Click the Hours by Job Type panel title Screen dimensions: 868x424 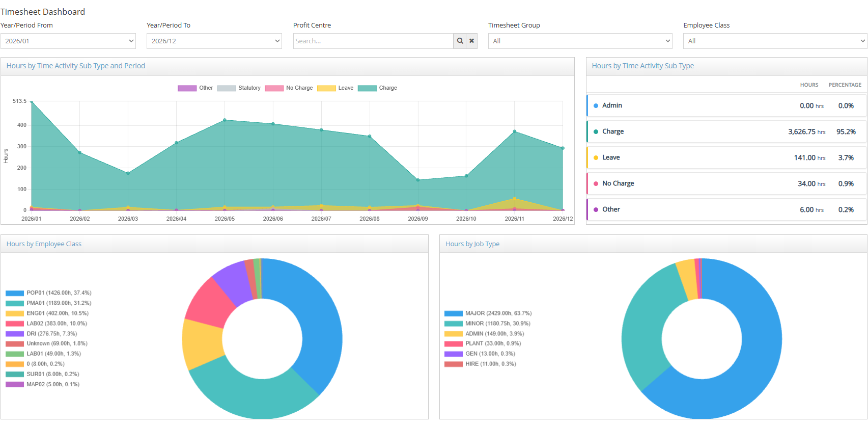point(472,244)
